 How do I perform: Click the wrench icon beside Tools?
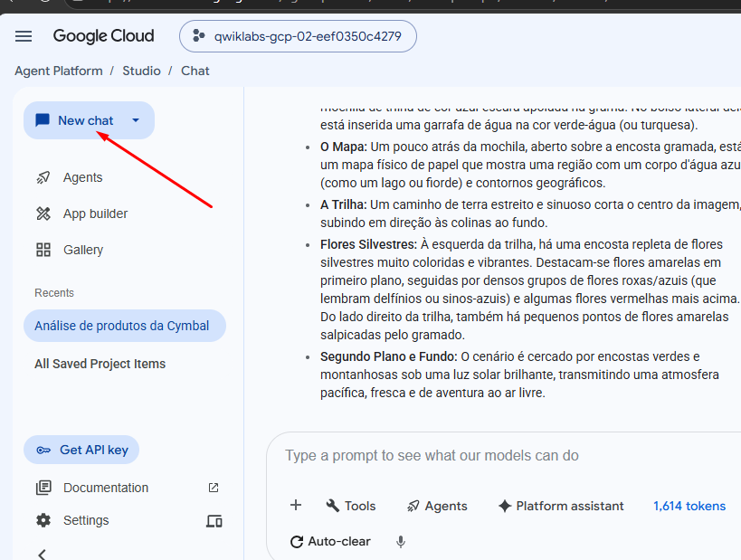333,506
